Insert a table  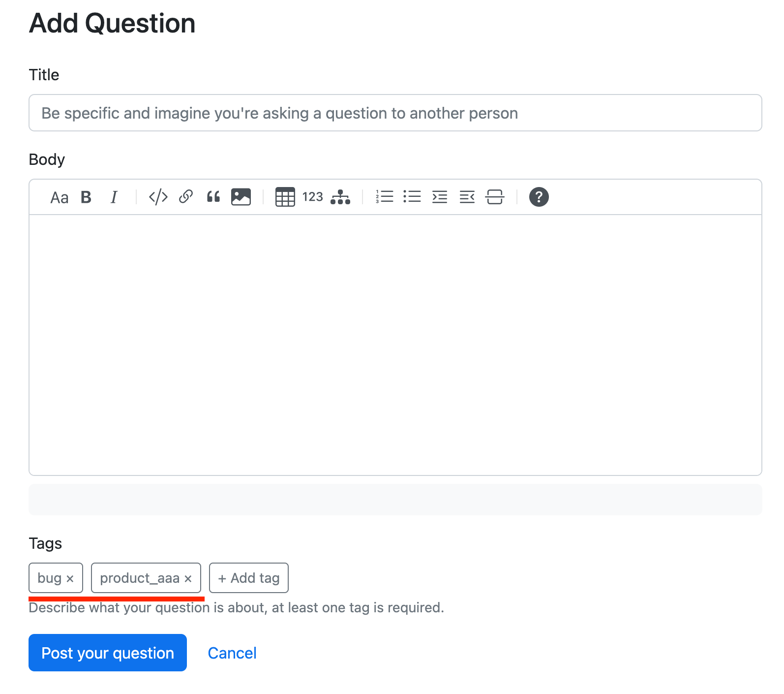point(285,197)
